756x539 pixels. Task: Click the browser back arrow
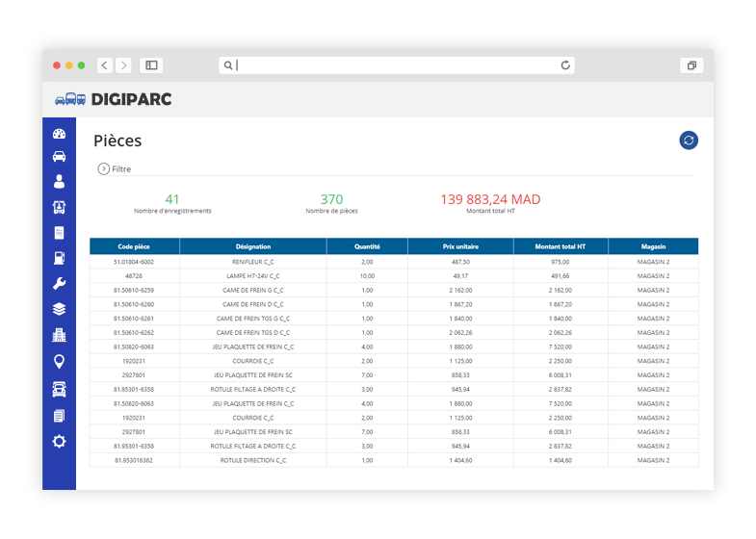(105, 65)
